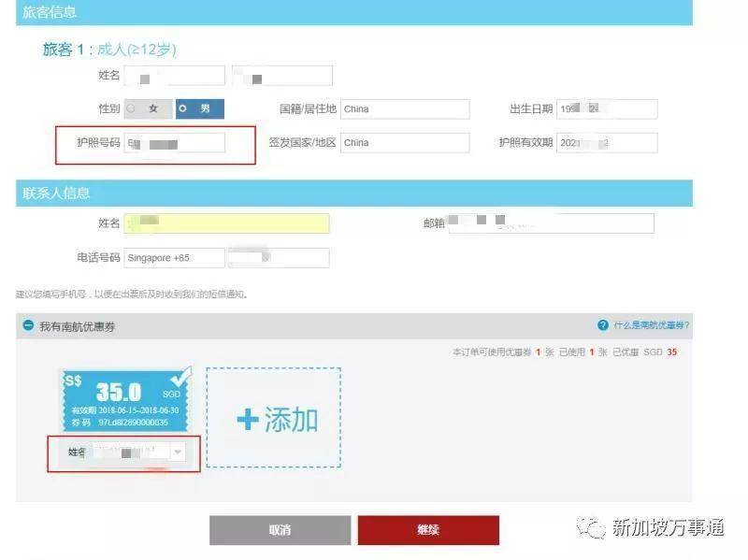Open the 什么是南航优惠券? link
This screenshot has width=748, height=560.
pyautogui.click(x=652, y=325)
